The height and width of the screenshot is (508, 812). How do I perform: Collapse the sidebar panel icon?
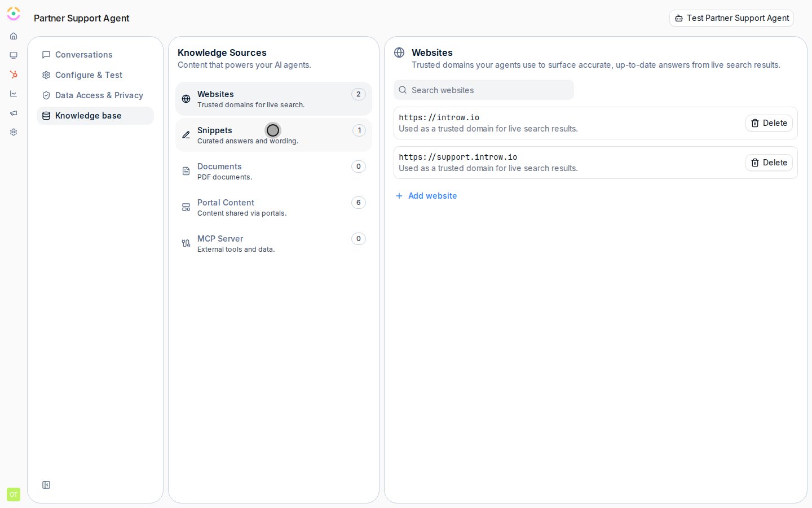(46, 485)
